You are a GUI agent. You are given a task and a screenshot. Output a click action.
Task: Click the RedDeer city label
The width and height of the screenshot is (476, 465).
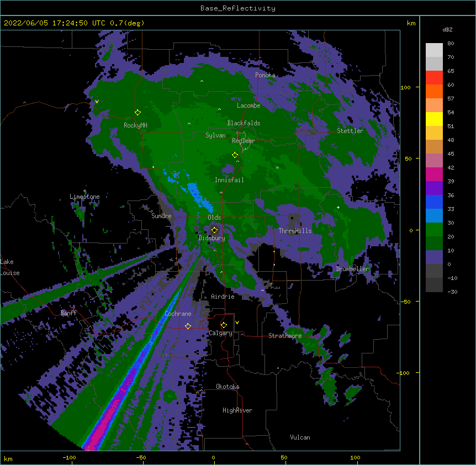244,141
